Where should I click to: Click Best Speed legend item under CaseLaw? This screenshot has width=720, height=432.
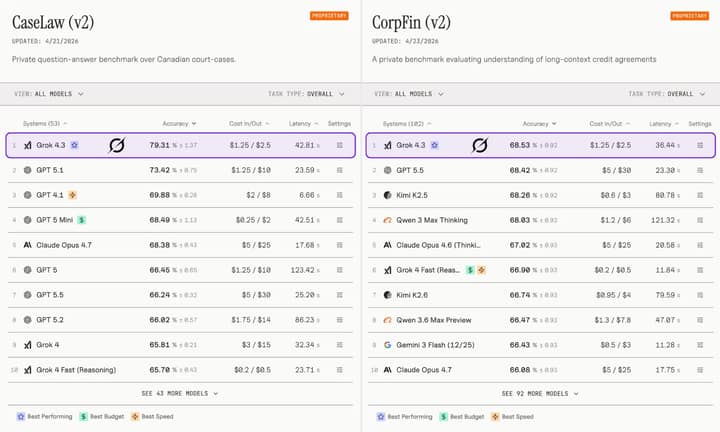(152, 416)
